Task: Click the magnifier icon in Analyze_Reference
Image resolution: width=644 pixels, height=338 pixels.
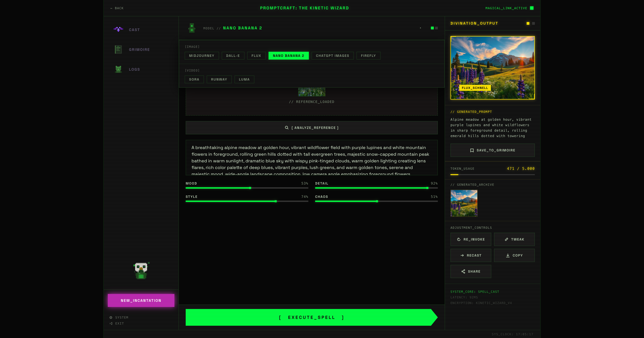Action: click(287, 128)
